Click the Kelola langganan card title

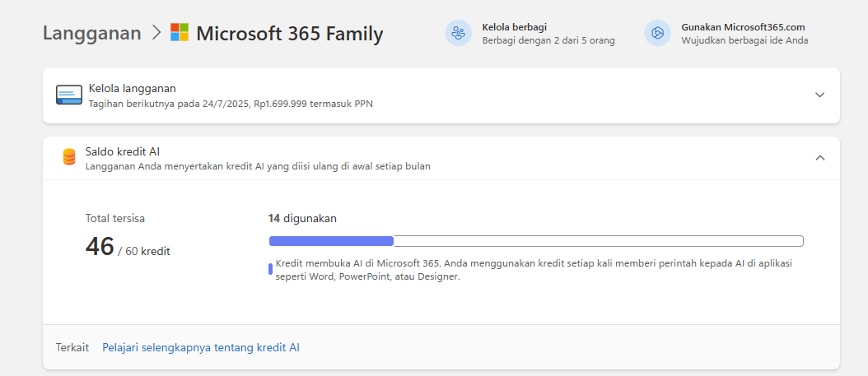tap(133, 88)
